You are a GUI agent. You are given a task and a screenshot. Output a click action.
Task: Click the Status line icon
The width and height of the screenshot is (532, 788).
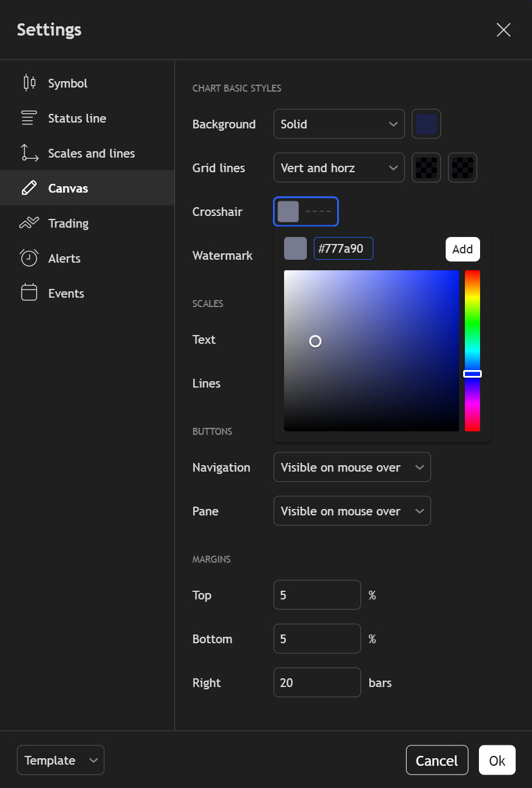tap(29, 118)
